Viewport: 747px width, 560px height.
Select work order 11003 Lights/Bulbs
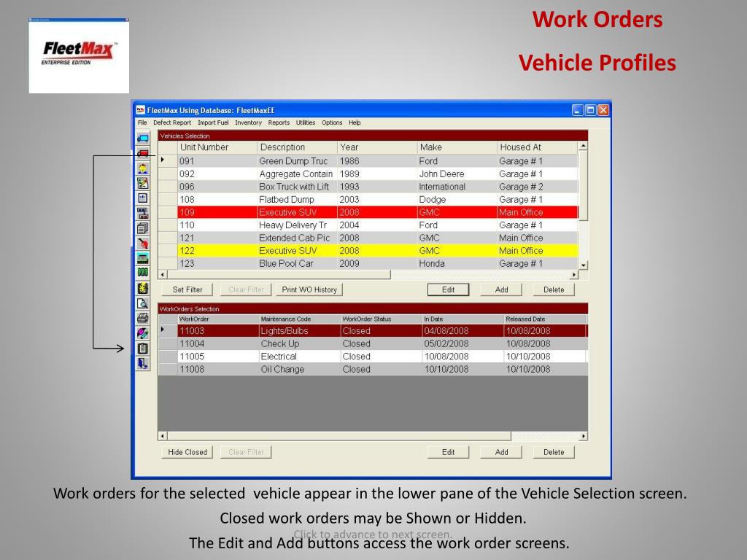(x=373, y=330)
